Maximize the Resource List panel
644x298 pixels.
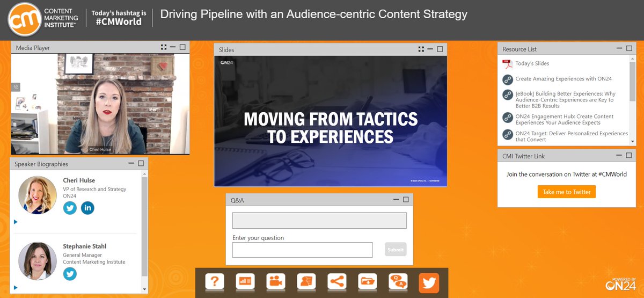click(628, 48)
